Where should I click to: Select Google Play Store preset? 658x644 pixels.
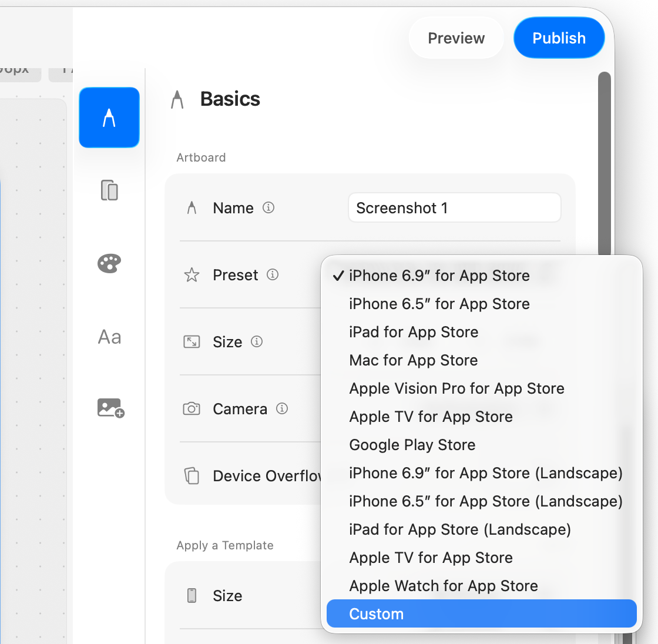pyautogui.click(x=481, y=445)
